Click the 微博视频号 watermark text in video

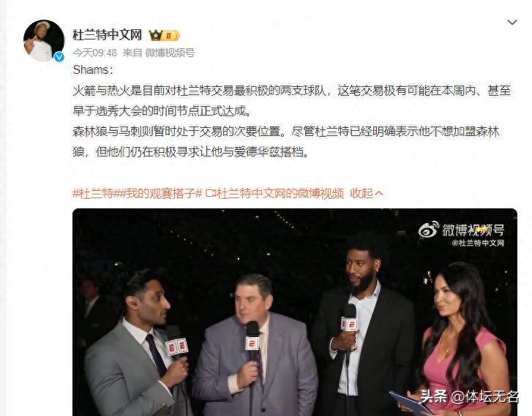(x=473, y=230)
